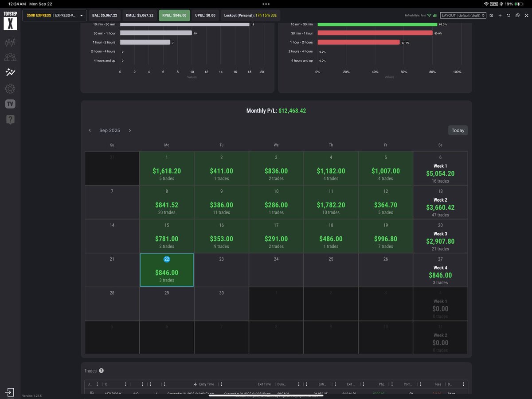Click the overlapping windows layout icon

[x=517, y=16]
